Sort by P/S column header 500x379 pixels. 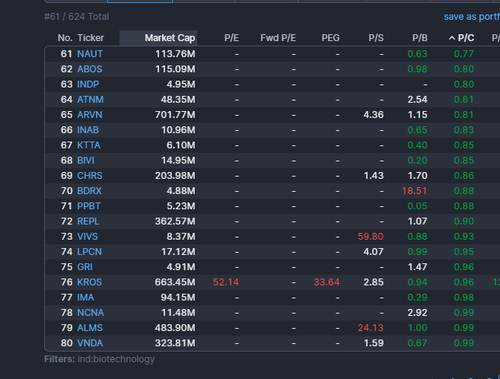click(x=376, y=38)
